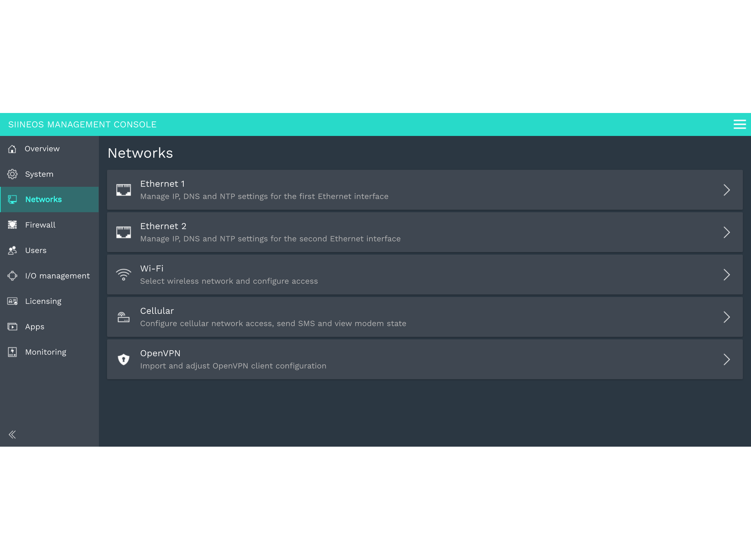Click 'Import and adjust OpenVPN client configuration' text
Screen dimensions: 751x560
233,366
